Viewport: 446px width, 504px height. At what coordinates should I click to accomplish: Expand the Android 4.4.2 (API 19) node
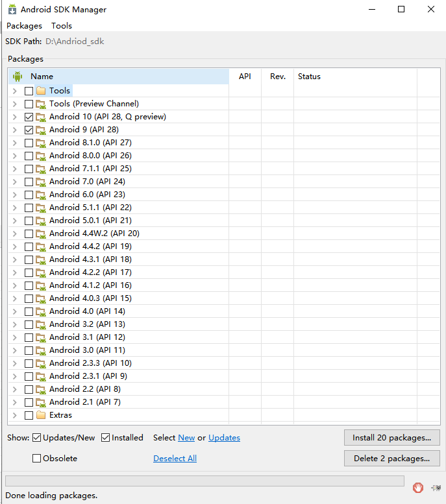coord(15,246)
